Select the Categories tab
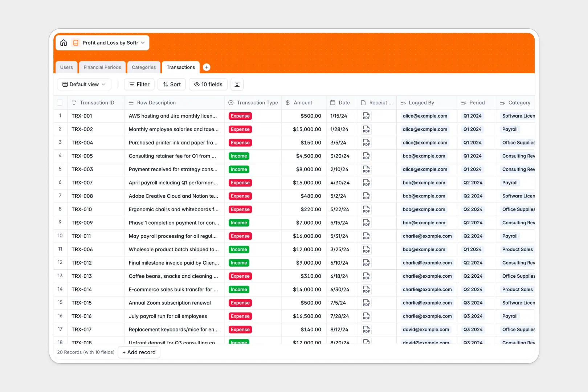Viewport: 588px width, 392px height. [x=143, y=67]
